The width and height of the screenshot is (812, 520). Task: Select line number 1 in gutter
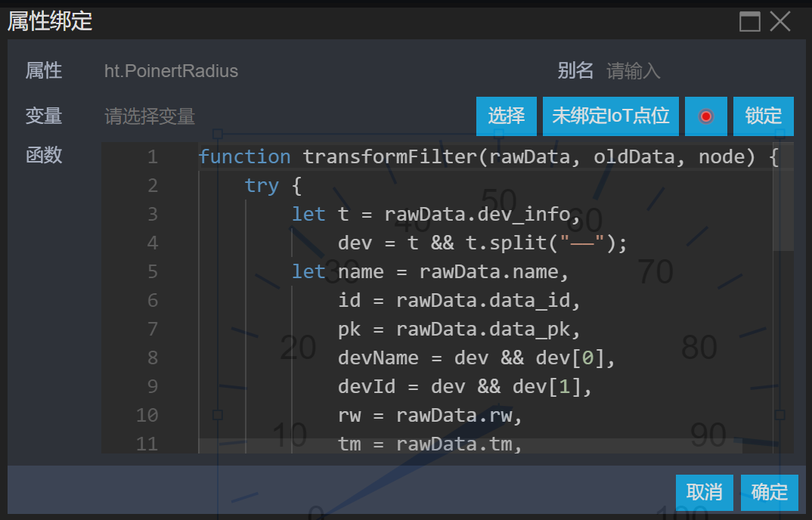(153, 157)
